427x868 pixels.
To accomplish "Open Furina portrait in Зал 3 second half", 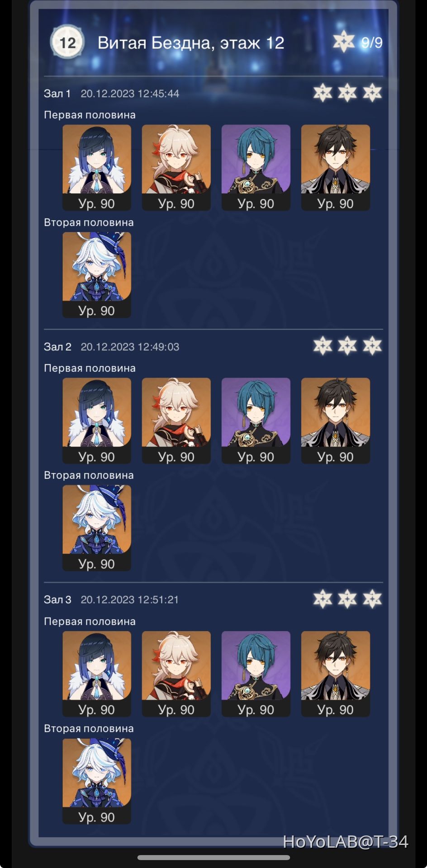I will click(97, 781).
